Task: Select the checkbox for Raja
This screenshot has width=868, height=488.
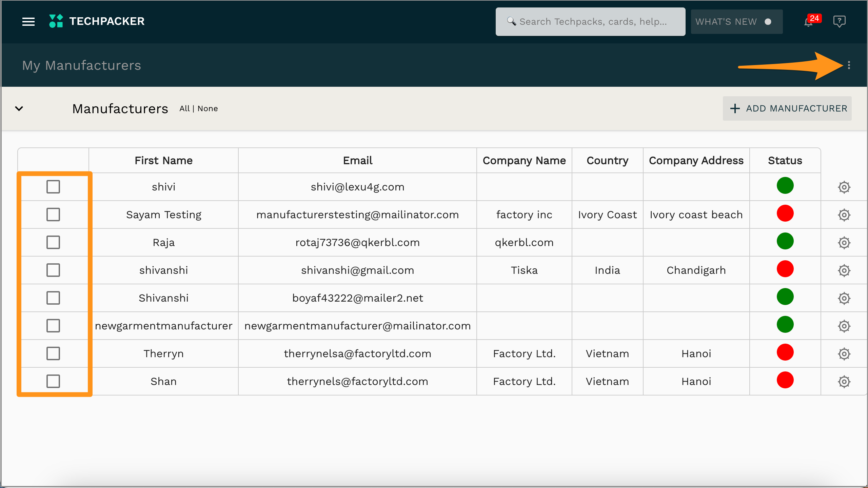Action: pos(53,242)
